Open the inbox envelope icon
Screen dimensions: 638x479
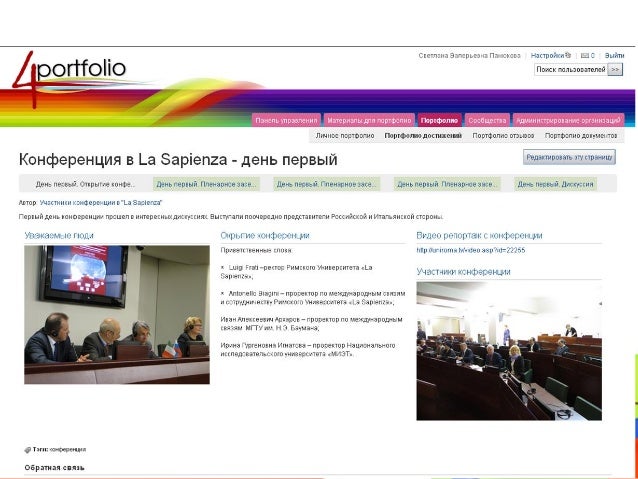[x=585, y=56]
